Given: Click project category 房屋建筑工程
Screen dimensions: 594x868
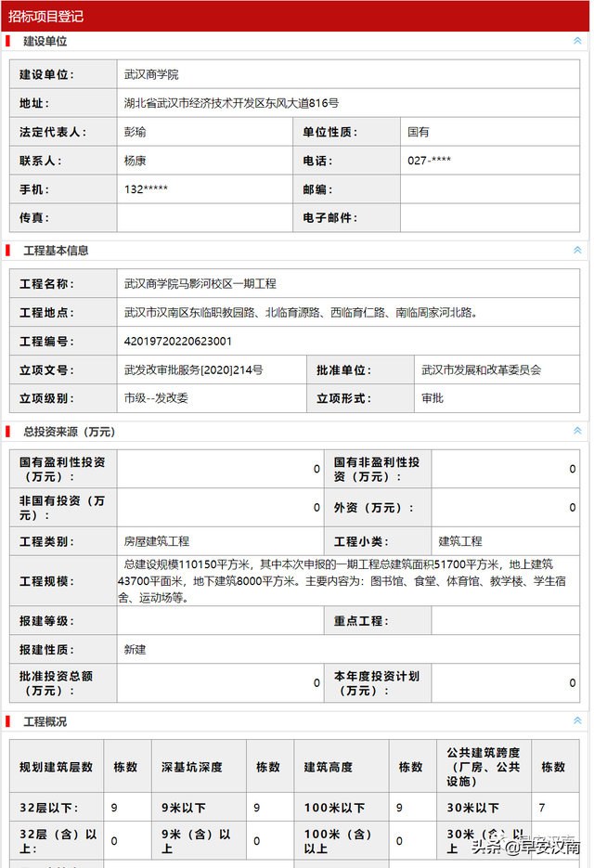Looking at the screenshot, I should (157, 541).
